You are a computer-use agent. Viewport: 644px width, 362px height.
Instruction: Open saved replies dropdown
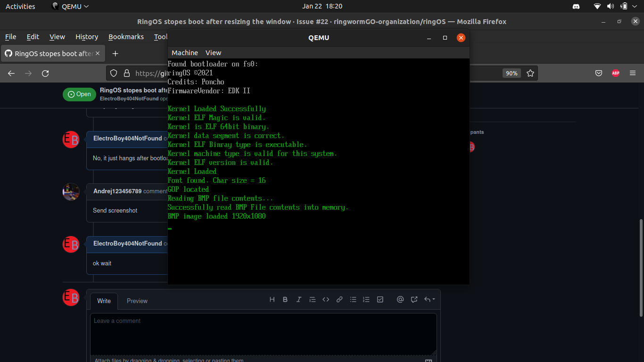pyautogui.click(x=429, y=299)
